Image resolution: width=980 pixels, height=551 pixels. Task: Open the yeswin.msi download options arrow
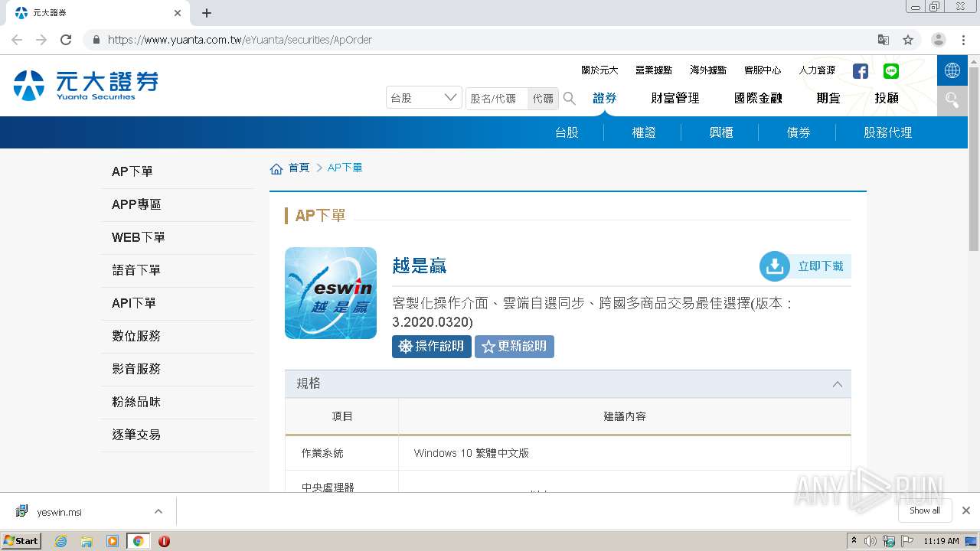158,512
